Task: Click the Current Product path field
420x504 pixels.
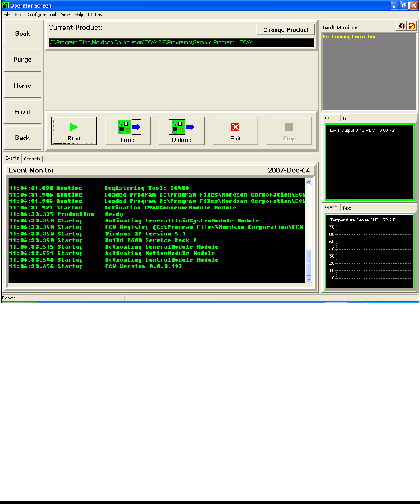Action: click(x=181, y=42)
